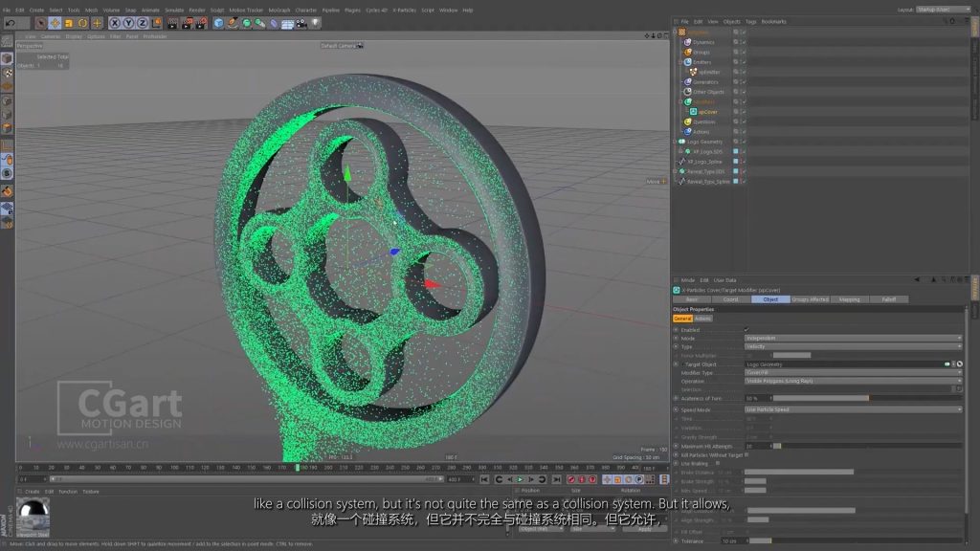The width and height of the screenshot is (980, 551).
Task: Jump to the start of the animation
Action: [484, 480]
